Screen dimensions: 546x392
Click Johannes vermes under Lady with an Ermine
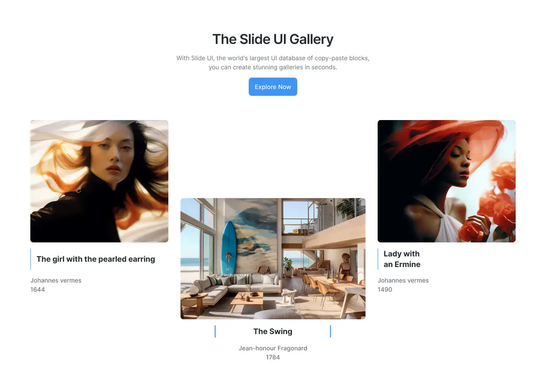tap(403, 280)
